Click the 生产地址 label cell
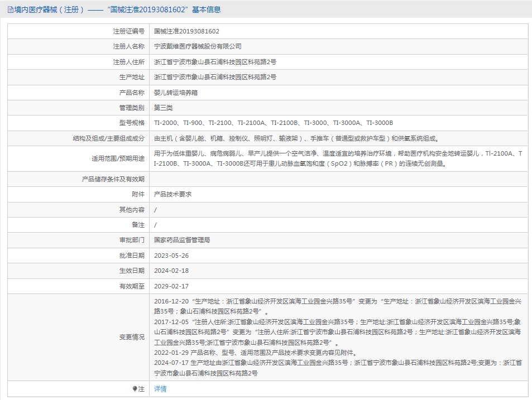 click(78, 78)
